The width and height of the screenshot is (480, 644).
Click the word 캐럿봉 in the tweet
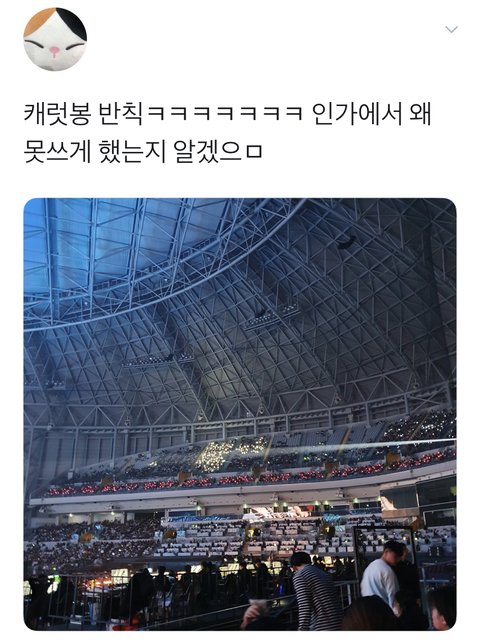click(x=57, y=113)
